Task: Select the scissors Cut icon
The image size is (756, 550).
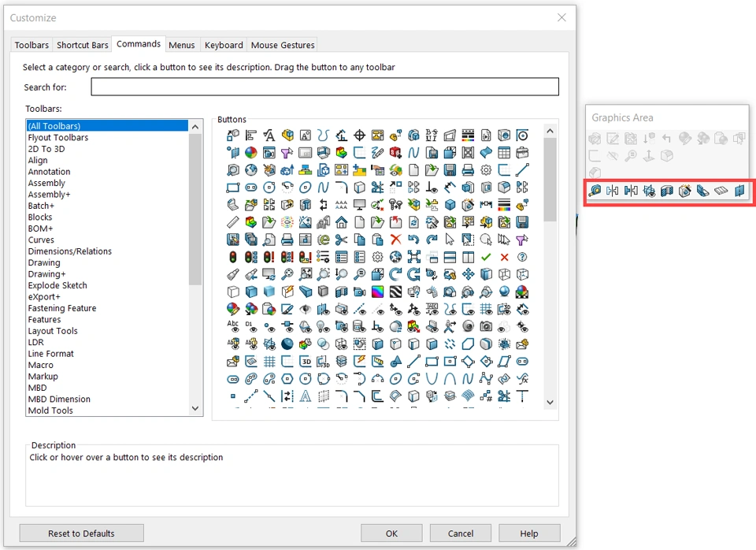Action: pos(341,240)
